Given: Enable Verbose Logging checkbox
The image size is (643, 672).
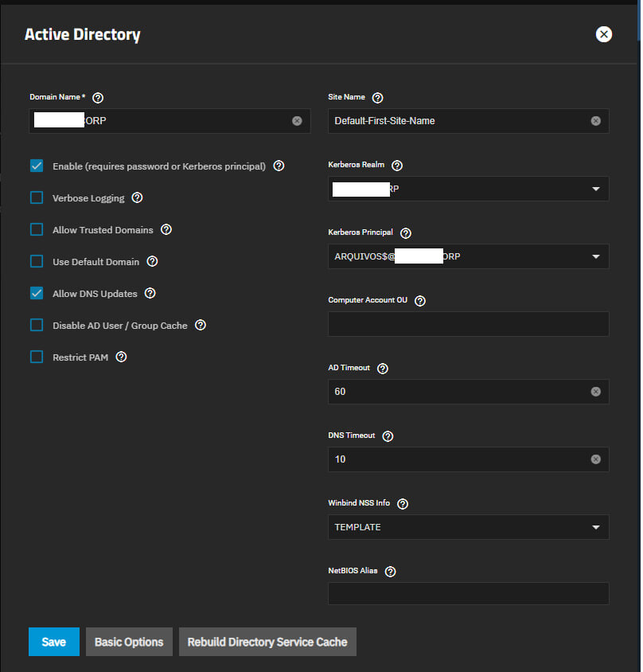Looking at the screenshot, I should click(x=37, y=198).
